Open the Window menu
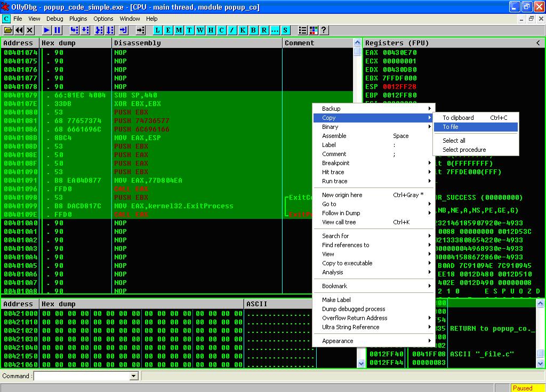Screen dimensions: 546x392 point(130,19)
